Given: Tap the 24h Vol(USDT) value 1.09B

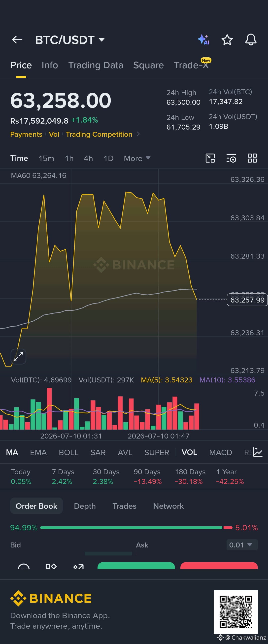Looking at the screenshot, I should [x=219, y=126].
